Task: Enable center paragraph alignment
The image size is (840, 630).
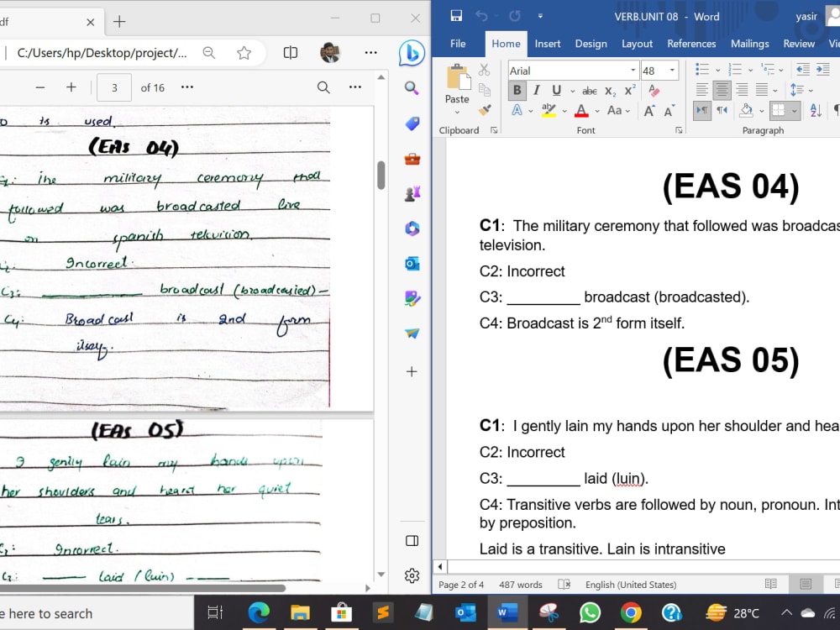Action: pyautogui.click(x=722, y=90)
